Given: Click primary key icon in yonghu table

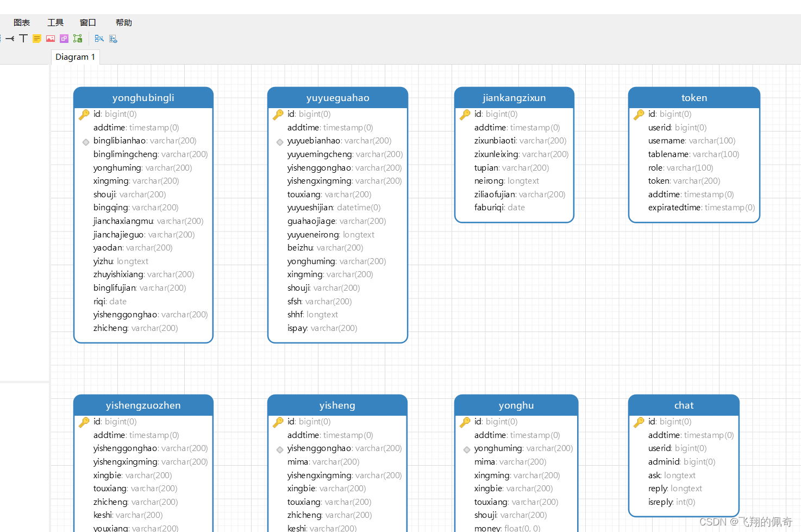Looking at the screenshot, I should (465, 422).
